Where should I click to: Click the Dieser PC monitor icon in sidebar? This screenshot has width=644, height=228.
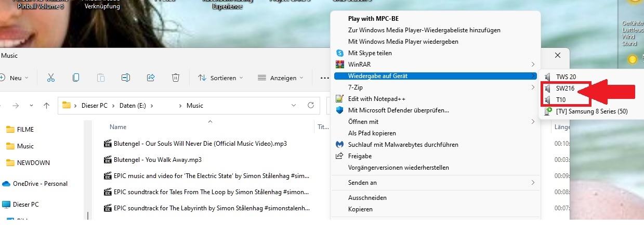pyautogui.click(x=6, y=205)
